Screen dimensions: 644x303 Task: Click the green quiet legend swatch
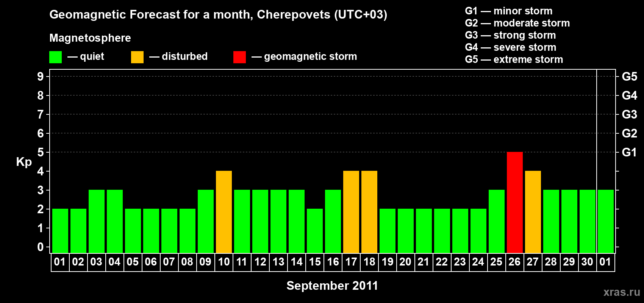(x=55, y=57)
